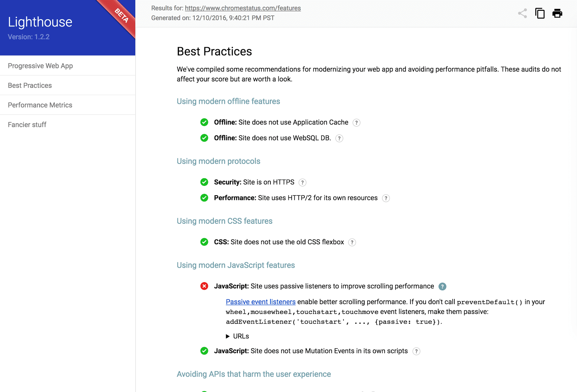Open help for WebSQL DB audit
This screenshot has height=392, width=577.
click(339, 138)
